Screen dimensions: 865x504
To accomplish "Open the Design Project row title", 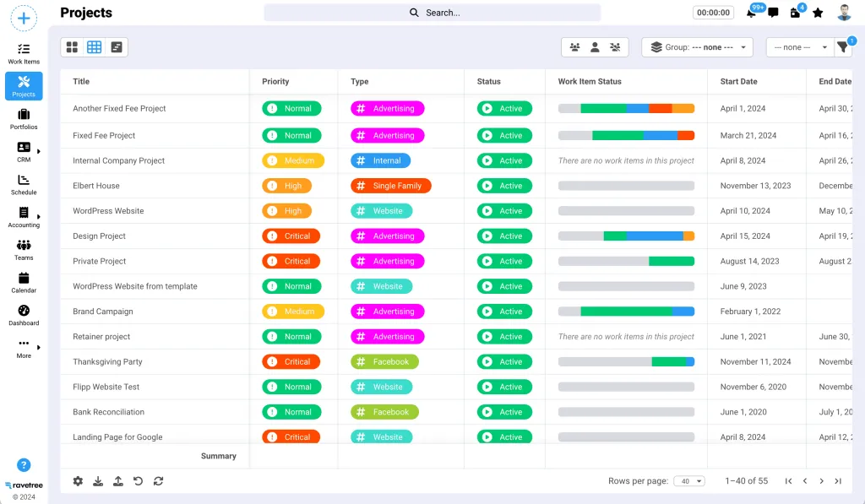I will [x=100, y=236].
